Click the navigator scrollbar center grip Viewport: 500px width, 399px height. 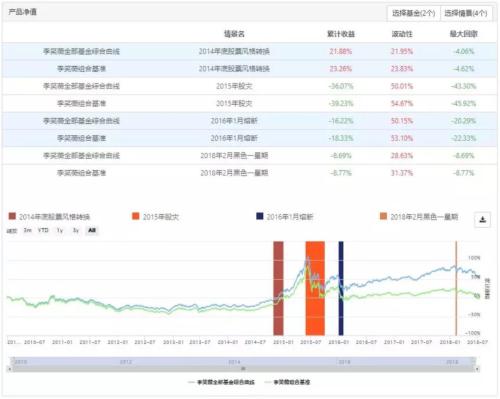coord(243,369)
